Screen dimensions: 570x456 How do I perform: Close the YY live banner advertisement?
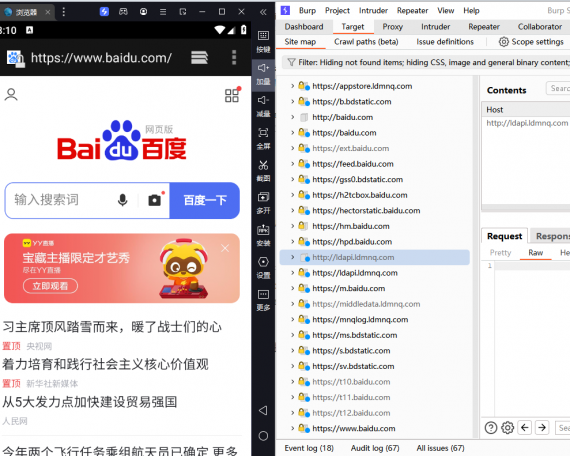(225, 248)
